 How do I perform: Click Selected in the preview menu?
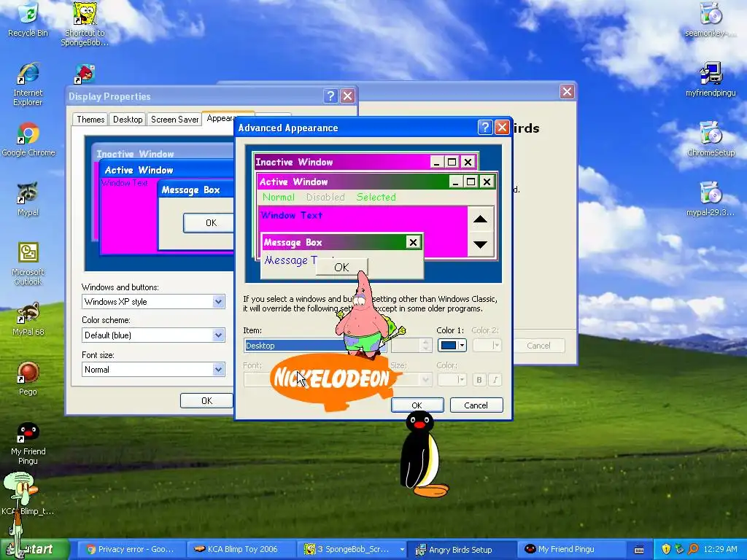click(376, 197)
